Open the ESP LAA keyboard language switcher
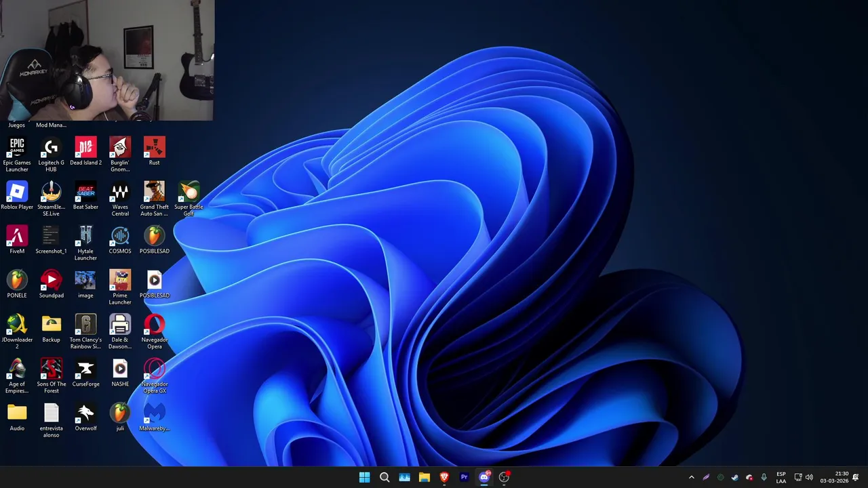This screenshot has height=488, width=868. click(781, 477)
